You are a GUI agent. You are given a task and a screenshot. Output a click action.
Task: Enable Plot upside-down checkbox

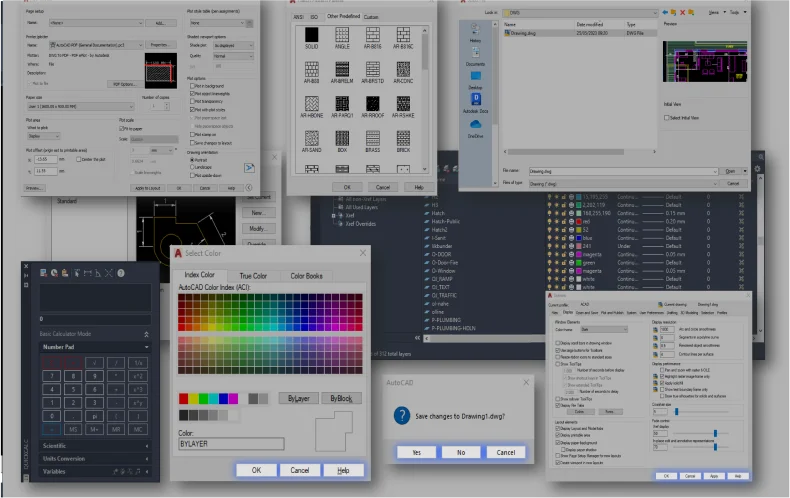point(192,175)
